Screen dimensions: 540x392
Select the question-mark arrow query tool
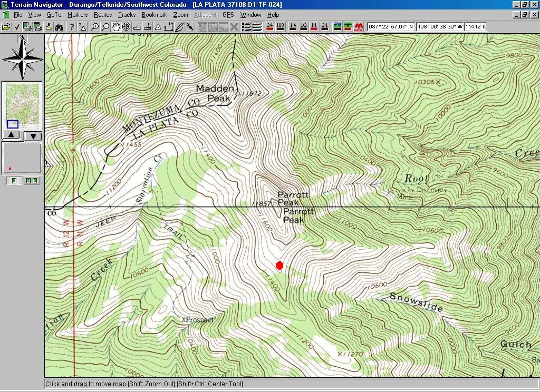[x=190, y=27]
